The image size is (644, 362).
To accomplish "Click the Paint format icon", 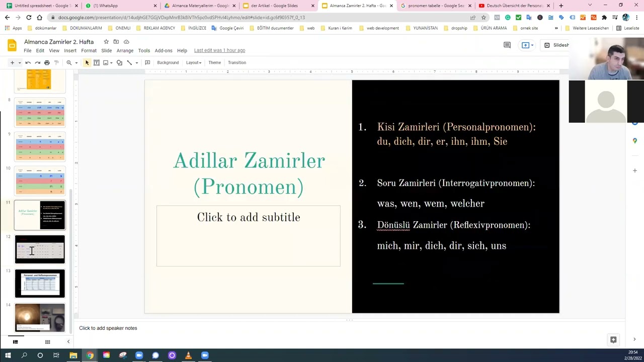I will (56, 63).
